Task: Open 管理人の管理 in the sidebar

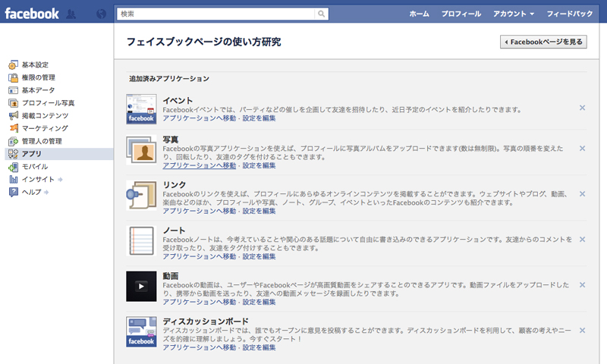Action: tap(42, 141)
